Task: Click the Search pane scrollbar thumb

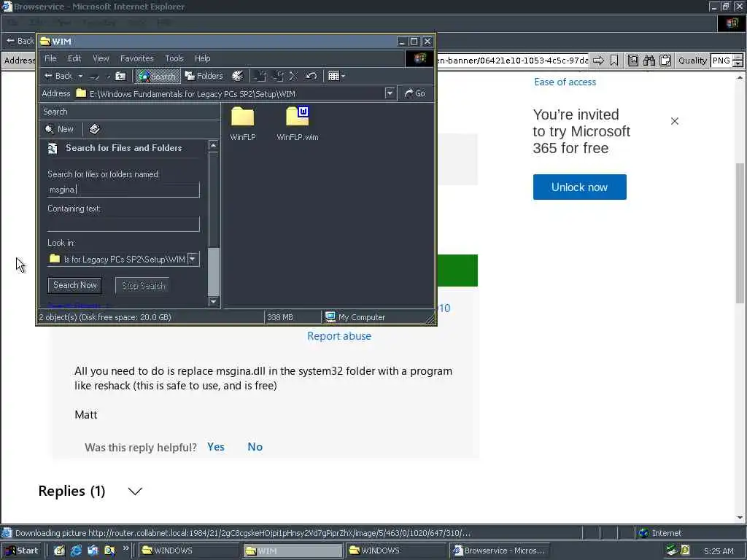Action: tap(214, 271)
